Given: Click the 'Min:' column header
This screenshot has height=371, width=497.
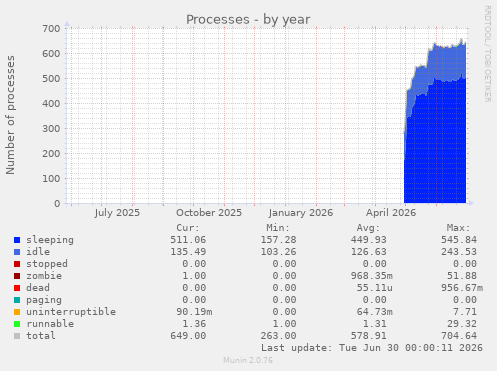Looking at the screenshot, I should pyautogui.click(x=278, y=228).
